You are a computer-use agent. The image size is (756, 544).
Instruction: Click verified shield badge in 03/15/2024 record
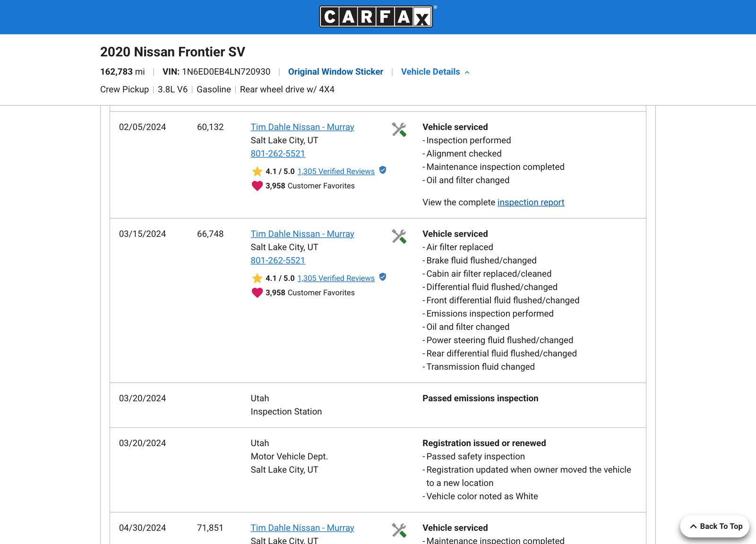383,277
